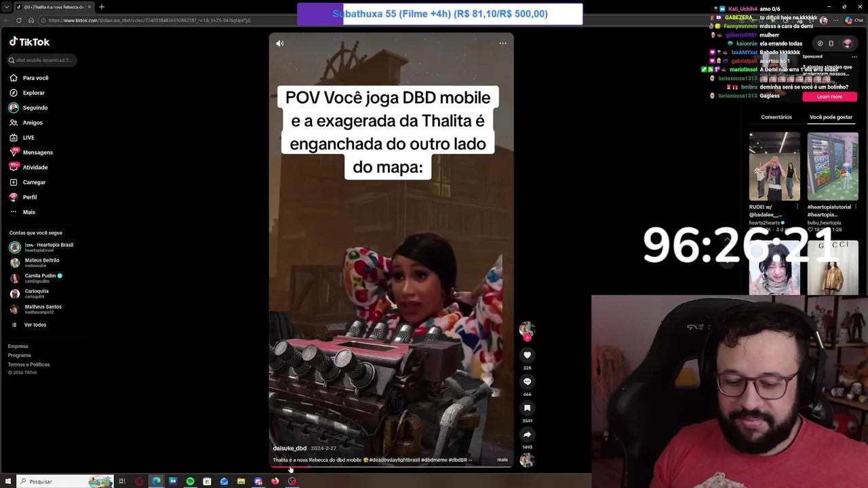Expand the browser tab list chevron

pos(7,7)
